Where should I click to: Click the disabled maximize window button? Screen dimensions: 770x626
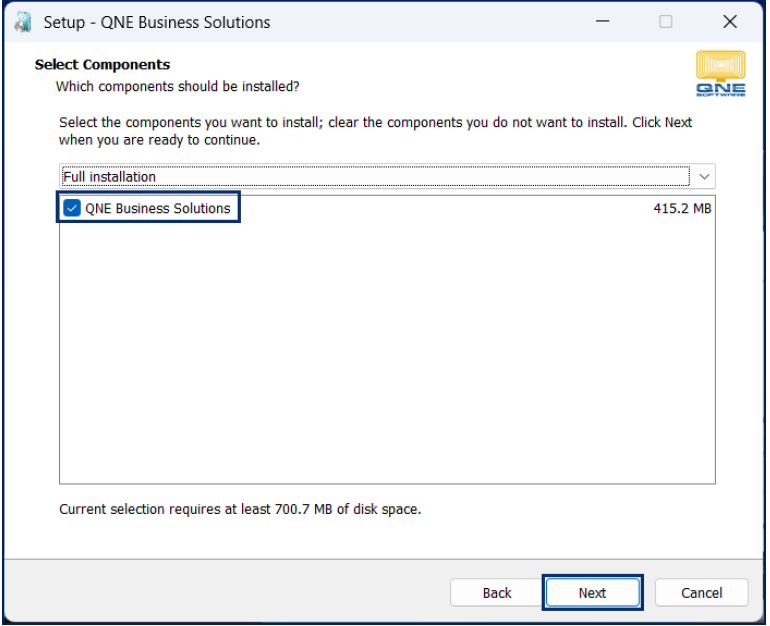pos(665,22)
